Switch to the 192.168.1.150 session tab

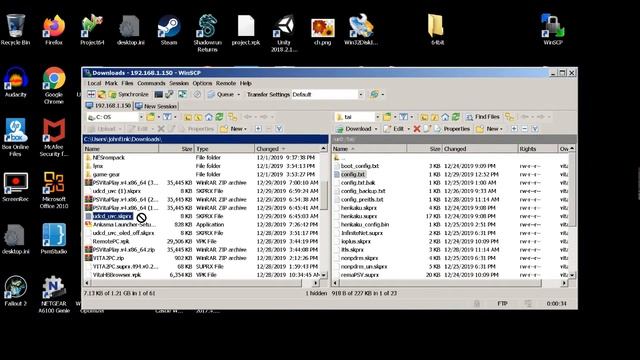tap(109, 106)
